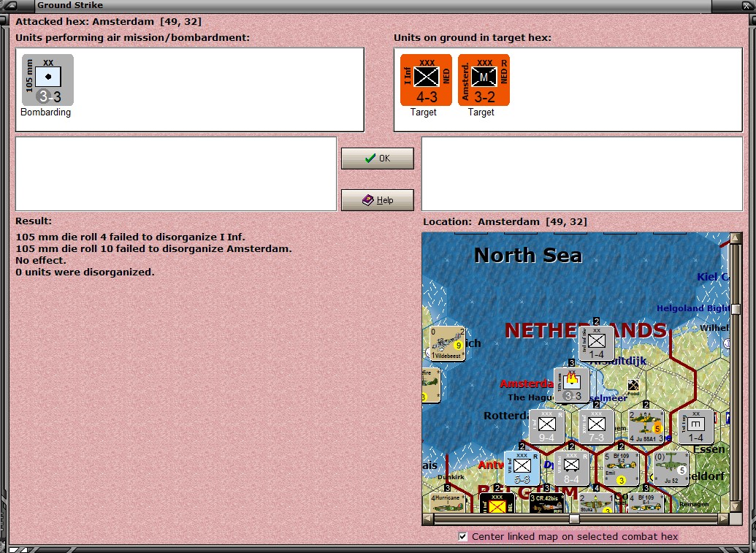This screenshot has height=553, width=756.
Task: Click the 'No effect.' result line
Action: (40, 260)
